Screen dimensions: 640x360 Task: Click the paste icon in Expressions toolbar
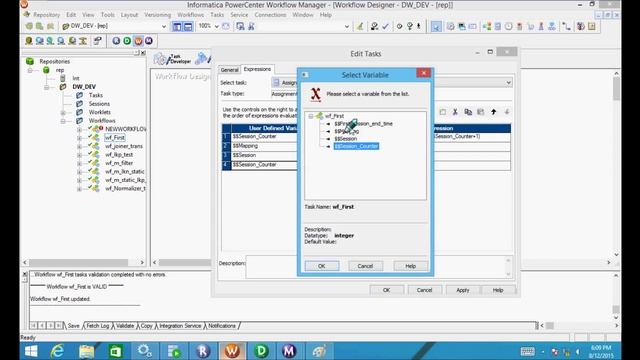click(481, 112)
